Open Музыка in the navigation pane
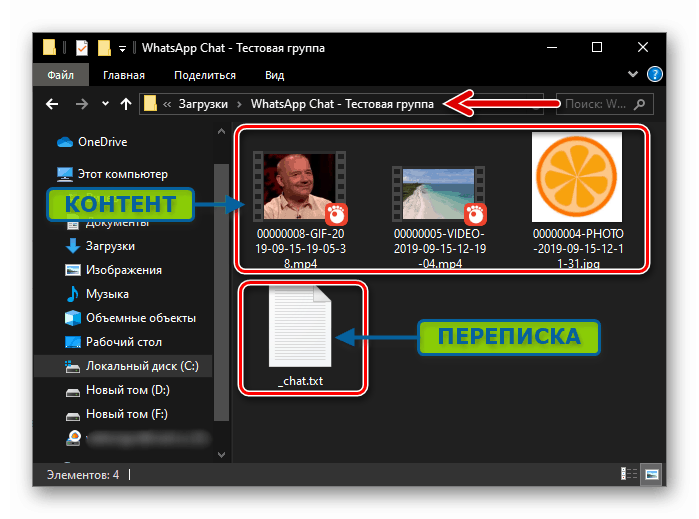 107,294
